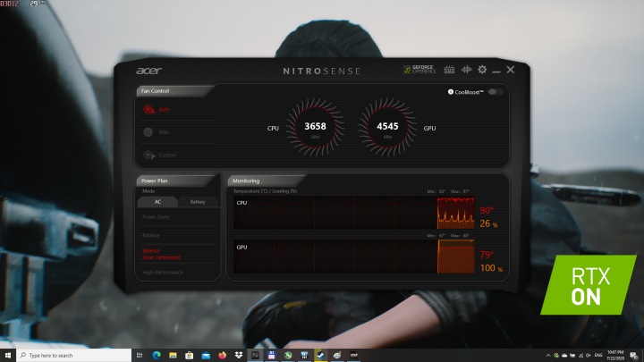Click the ENG language indicator
644x362 pixels.
tap(598, 356)
